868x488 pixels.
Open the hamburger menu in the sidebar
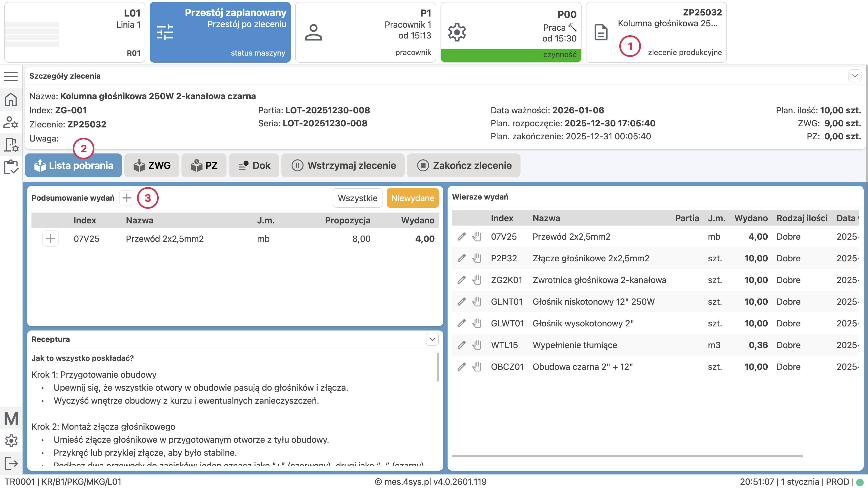pos(11,77)
